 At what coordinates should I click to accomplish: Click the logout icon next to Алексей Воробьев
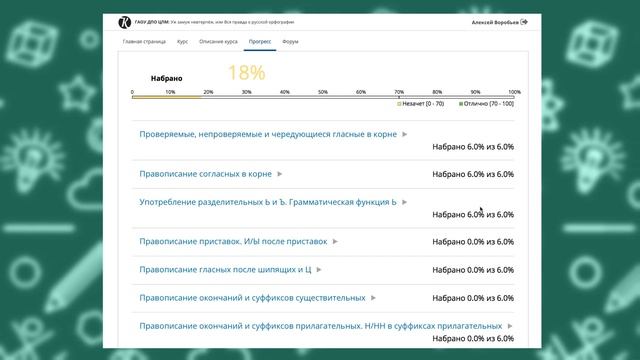tap(524, 22)
